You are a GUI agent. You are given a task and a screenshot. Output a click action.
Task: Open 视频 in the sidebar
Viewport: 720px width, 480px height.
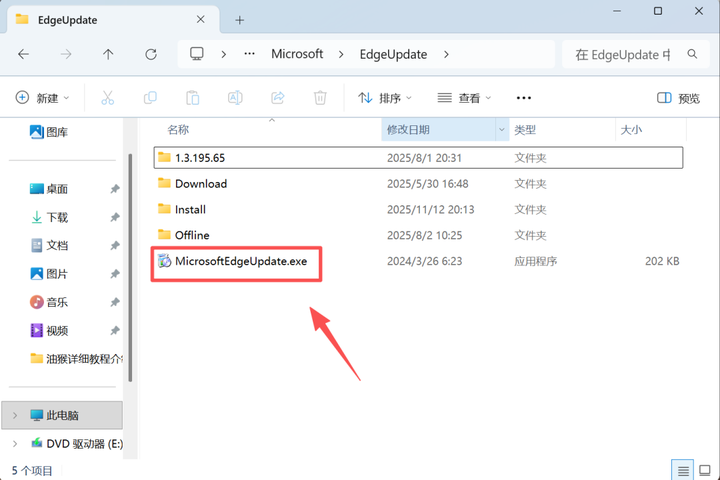(49, 331)
